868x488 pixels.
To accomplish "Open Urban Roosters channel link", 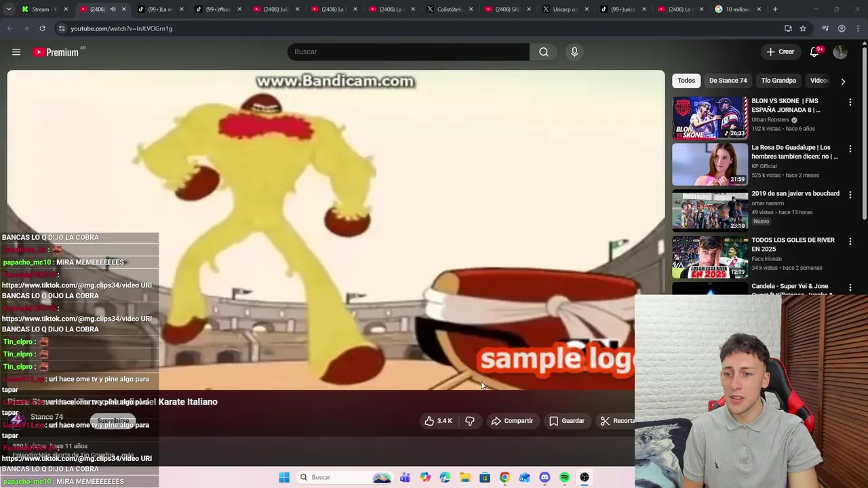I will coord(770,120).
